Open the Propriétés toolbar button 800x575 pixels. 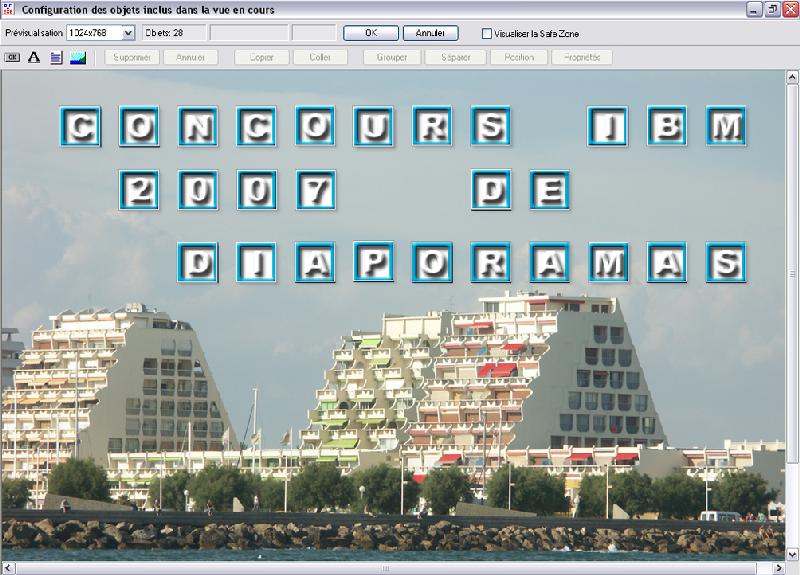[582, 57]
